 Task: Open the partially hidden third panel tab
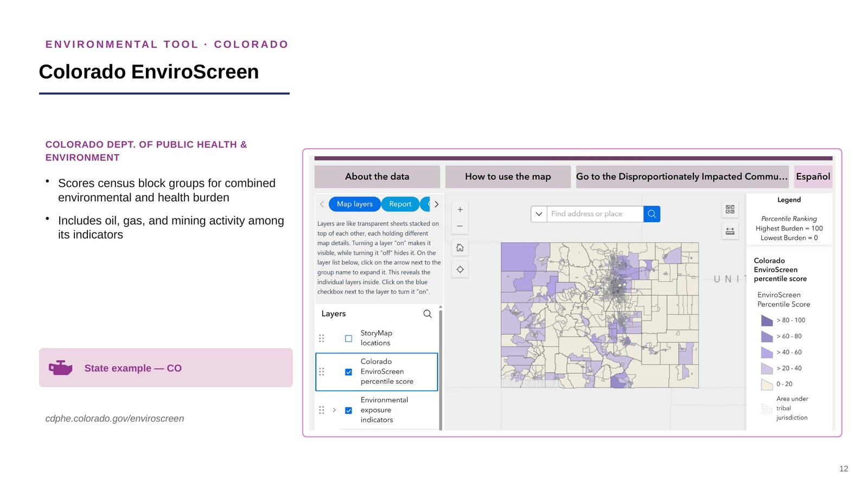pyautogui.click(x=426, y=204)
